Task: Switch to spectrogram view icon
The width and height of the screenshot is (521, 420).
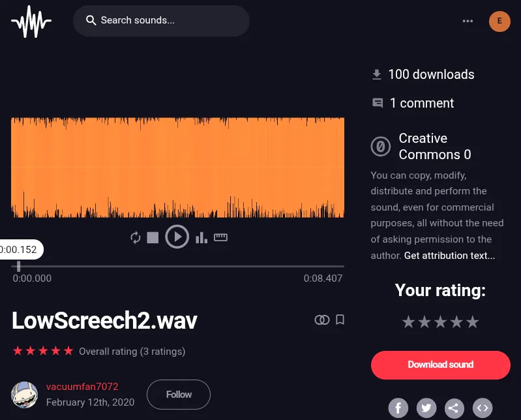Action: pos(201,237)
